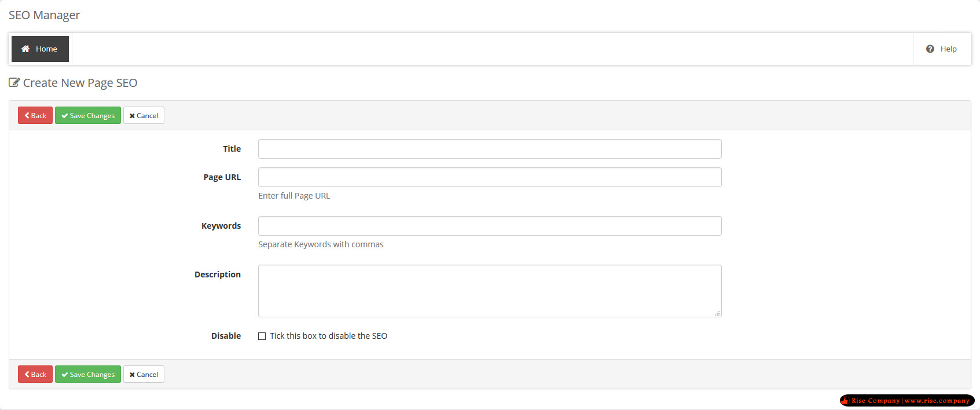Click inside the Description text area
The image size is (980, 410).
[490, 291]
